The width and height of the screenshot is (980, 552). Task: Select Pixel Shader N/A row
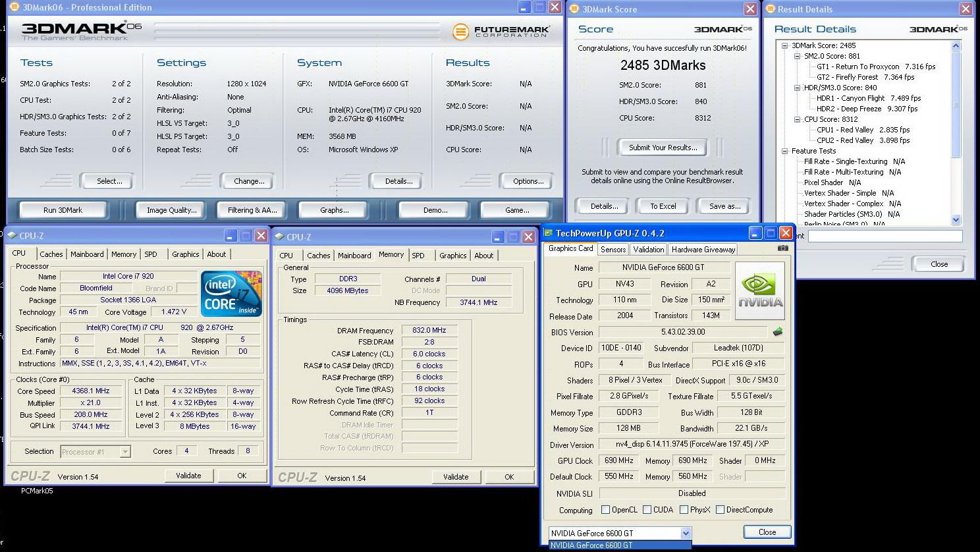point(832,182)
